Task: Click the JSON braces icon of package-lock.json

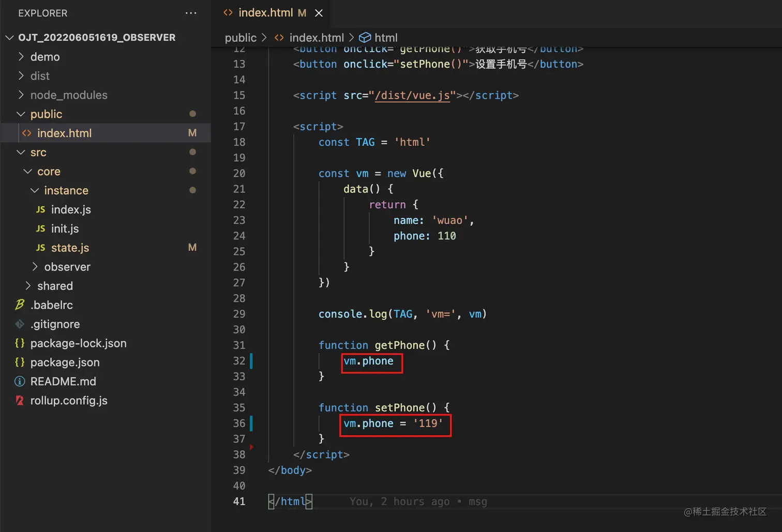Action: [x=20, y=343]
